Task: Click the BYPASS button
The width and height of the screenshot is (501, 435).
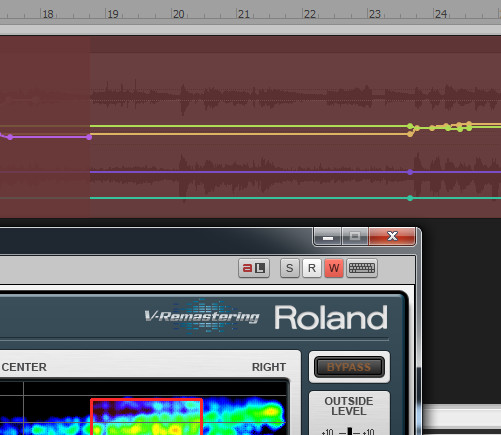Action: coord(349,367)
